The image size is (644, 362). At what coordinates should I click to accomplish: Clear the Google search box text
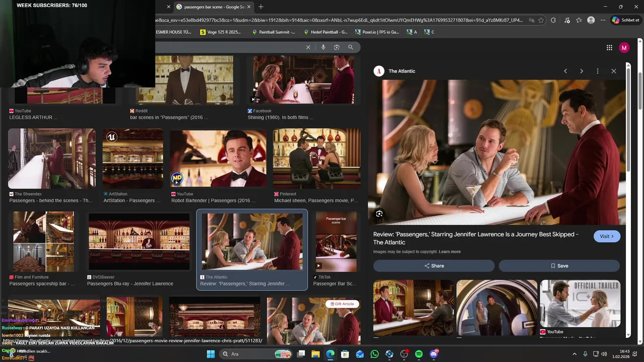tap(308, 47)
